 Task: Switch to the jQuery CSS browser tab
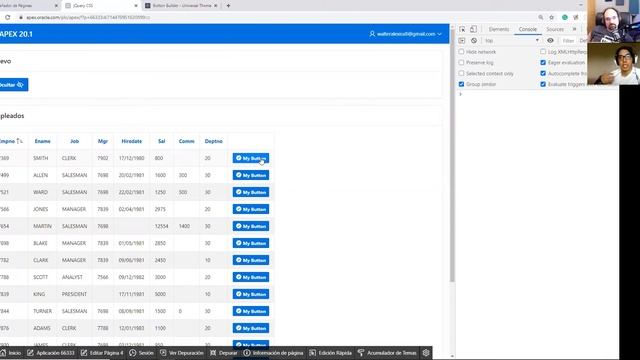pyautogui.click(x=100, y=6)
